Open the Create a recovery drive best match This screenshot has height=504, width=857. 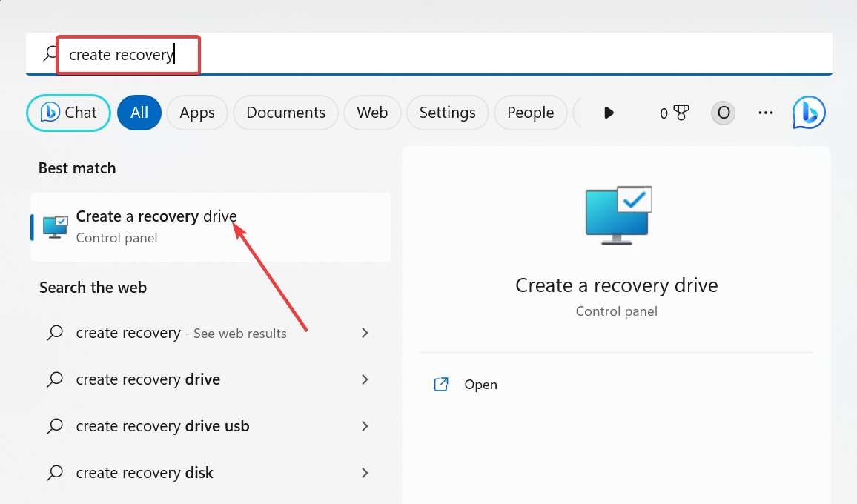[211, 227]
